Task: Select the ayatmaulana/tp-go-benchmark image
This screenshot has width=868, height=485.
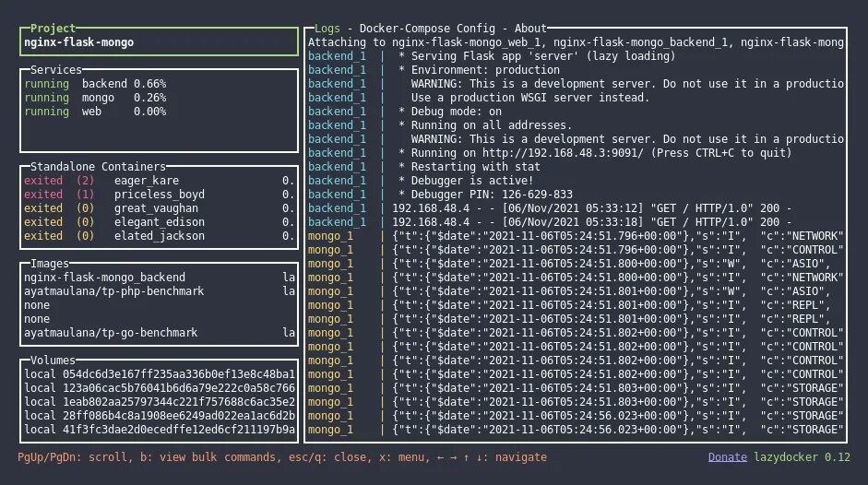Action: pos(159,333)
